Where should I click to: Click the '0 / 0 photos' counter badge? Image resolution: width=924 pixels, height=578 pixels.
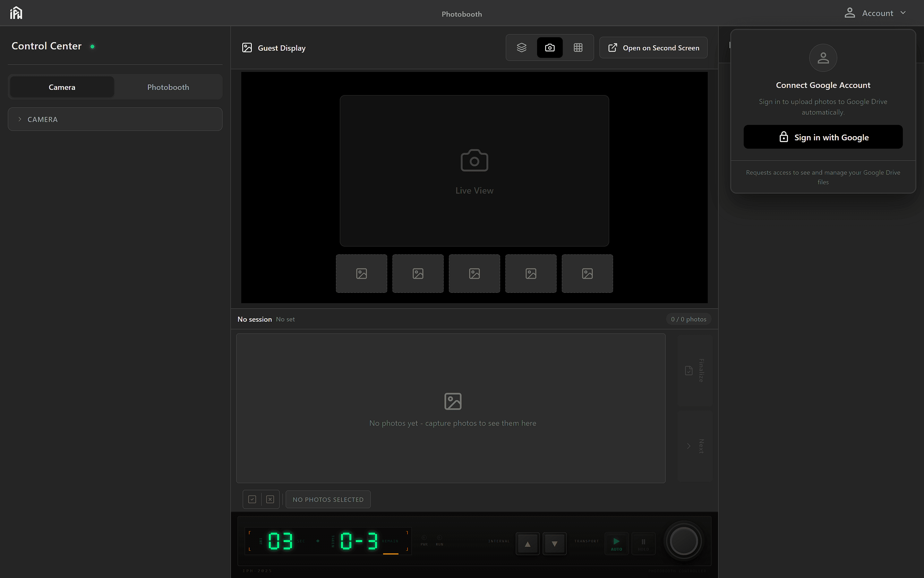689,319
